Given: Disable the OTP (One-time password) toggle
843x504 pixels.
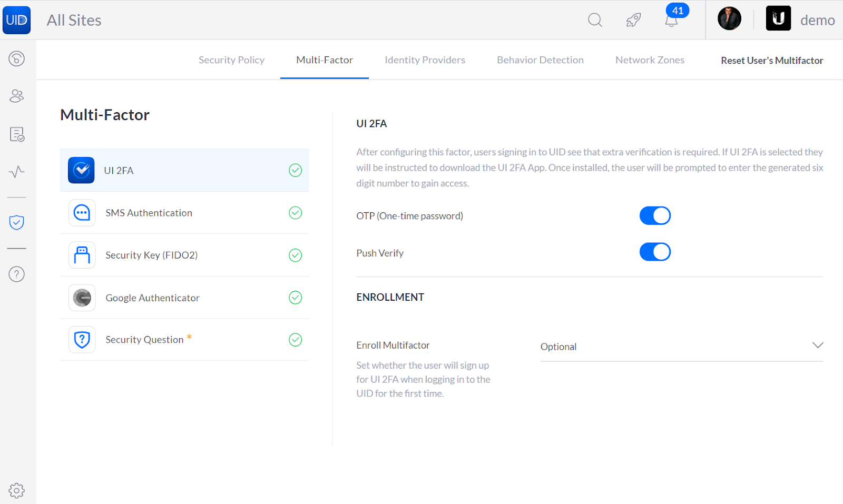Looking at the screenshot, I should tap(655, 215).
